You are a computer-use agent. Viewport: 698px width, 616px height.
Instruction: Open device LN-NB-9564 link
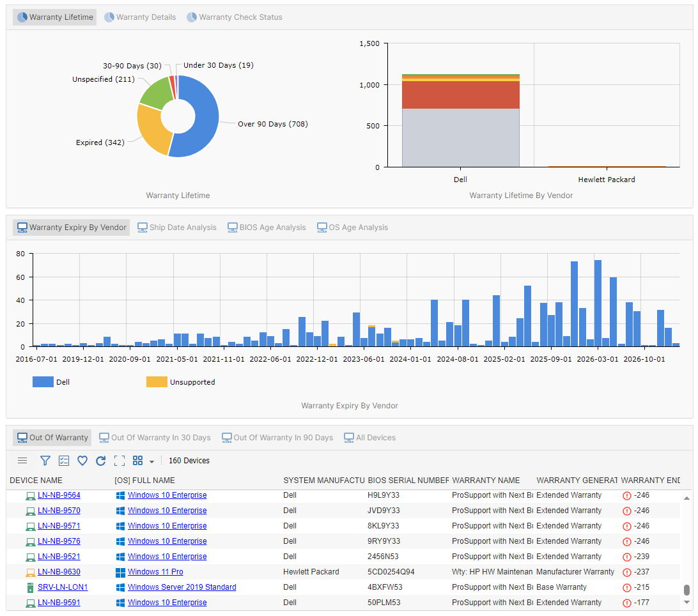coord(59,495)
